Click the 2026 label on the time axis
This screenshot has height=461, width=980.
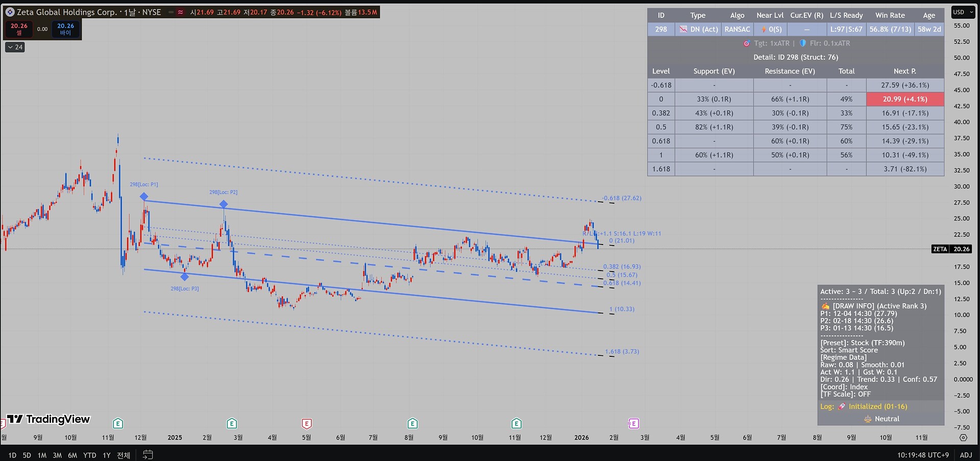point(581,438)
